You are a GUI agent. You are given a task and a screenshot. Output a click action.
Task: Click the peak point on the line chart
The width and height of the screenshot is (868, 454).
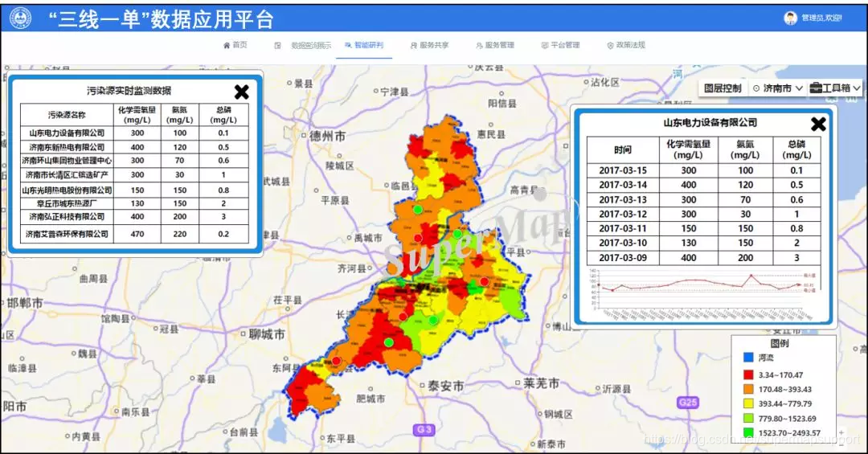(751, 275)
